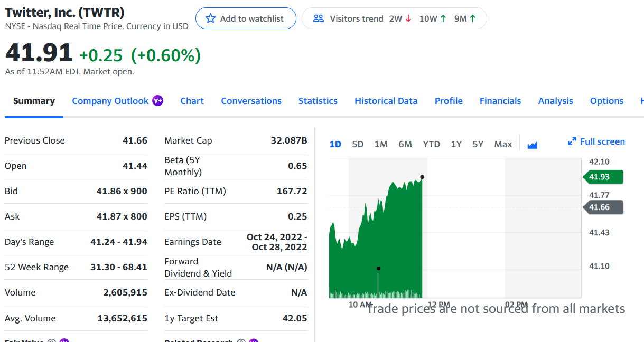Click the PE Ratio value 167.72

pos(292,191)
